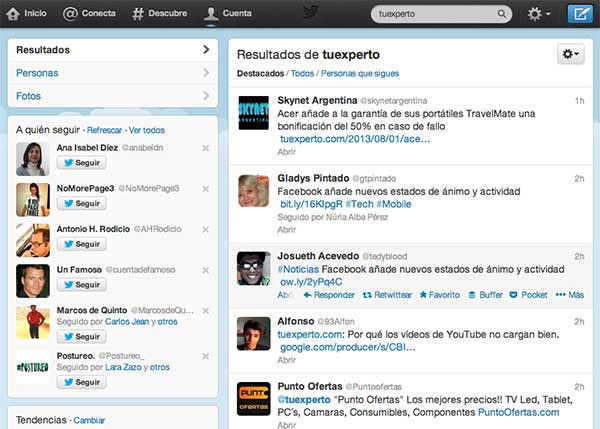The height and width of the screenshot is (429, 600).
Task: Click the Twitter bird logo in top bar
Action: coord(311,12)
